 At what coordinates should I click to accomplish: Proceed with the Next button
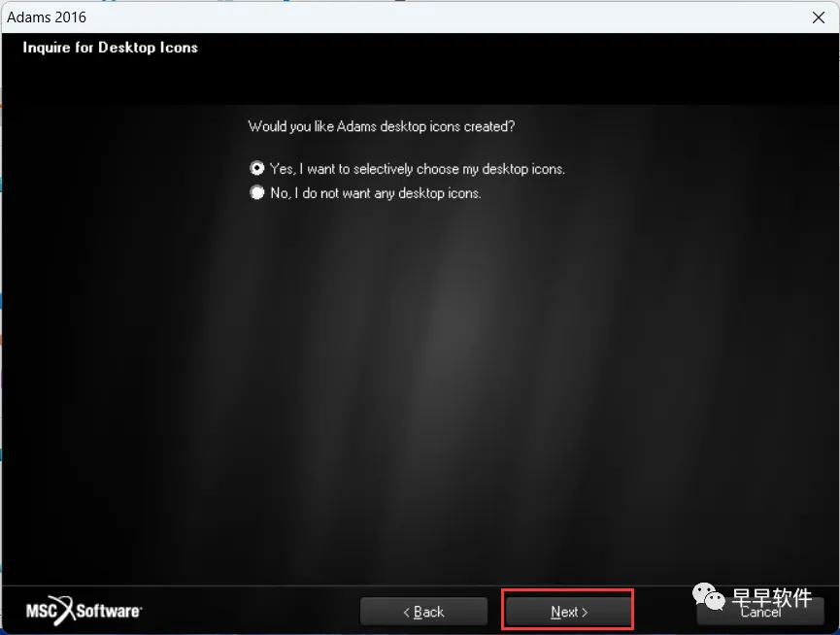pos(568,612)
